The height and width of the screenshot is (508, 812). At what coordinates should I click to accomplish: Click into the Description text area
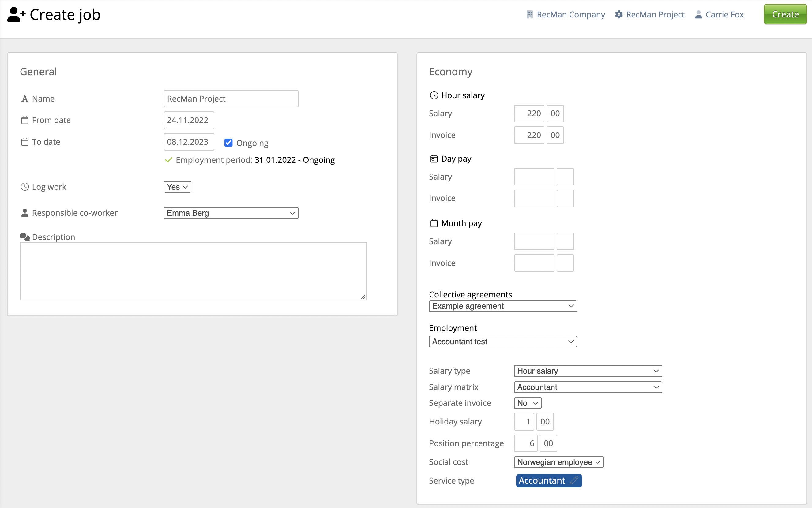coord(193,271)
